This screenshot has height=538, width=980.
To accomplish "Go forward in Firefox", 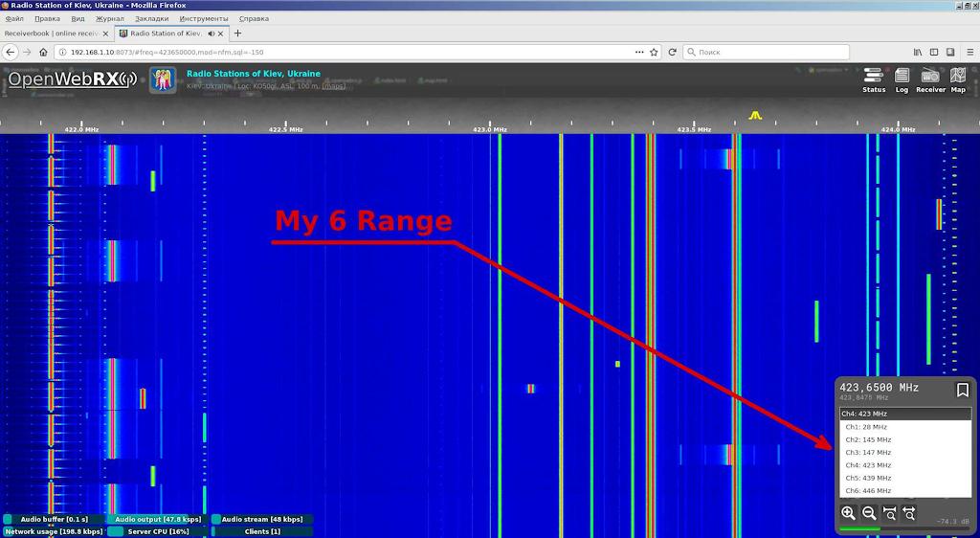I will pos(27,52).
